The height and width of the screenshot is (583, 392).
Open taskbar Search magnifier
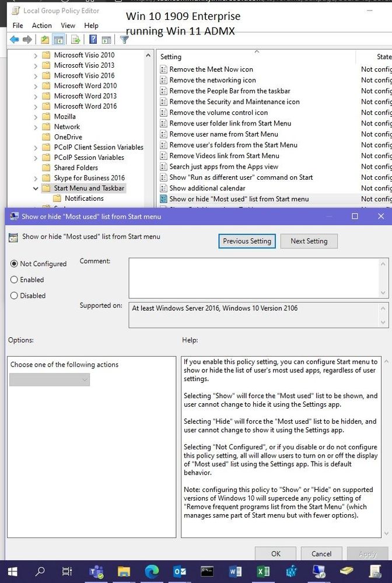[x=40, y=571]
